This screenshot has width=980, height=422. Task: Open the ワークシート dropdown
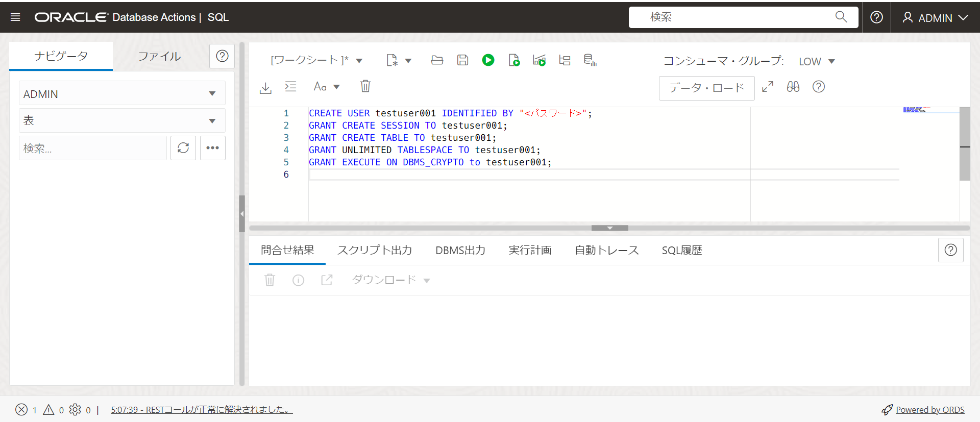click(x=316, y=60)
